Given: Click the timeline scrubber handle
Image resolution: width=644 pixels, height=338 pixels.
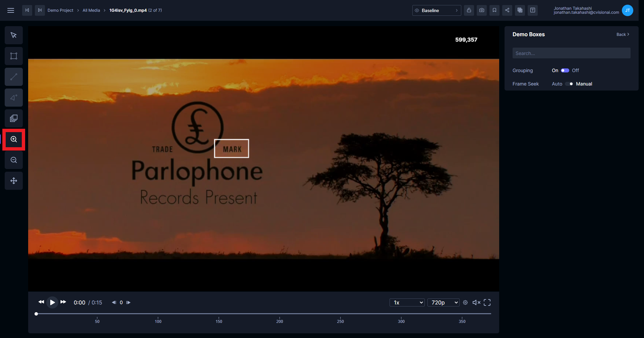Looking at the screenshot, I should [36, 314].
